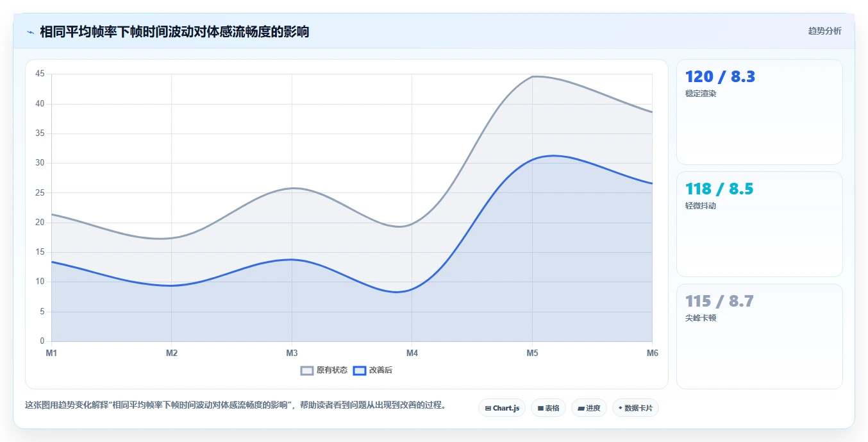Click the 0 y-axis value
Screen dimensions: 868x442
pyautogui.click(x=42, y=341)
